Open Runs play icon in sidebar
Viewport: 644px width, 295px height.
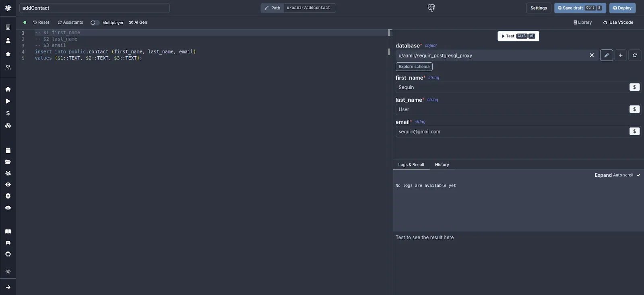pos(8,101)
